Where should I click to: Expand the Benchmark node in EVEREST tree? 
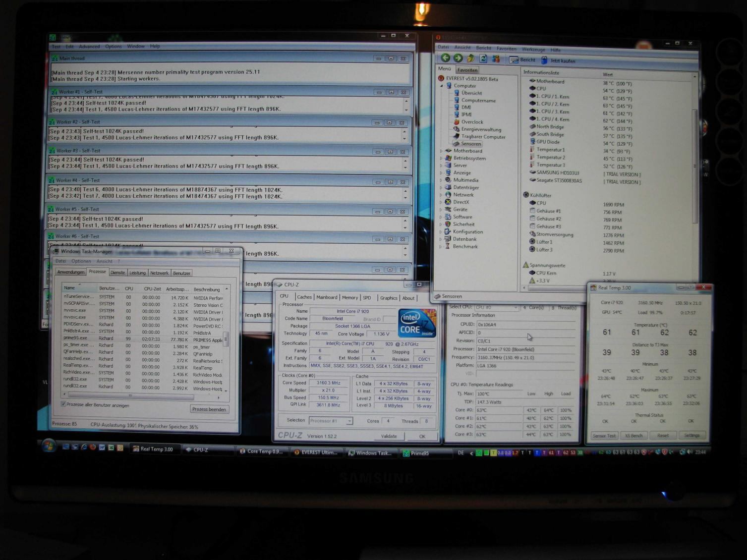click(x=441, y=246)
